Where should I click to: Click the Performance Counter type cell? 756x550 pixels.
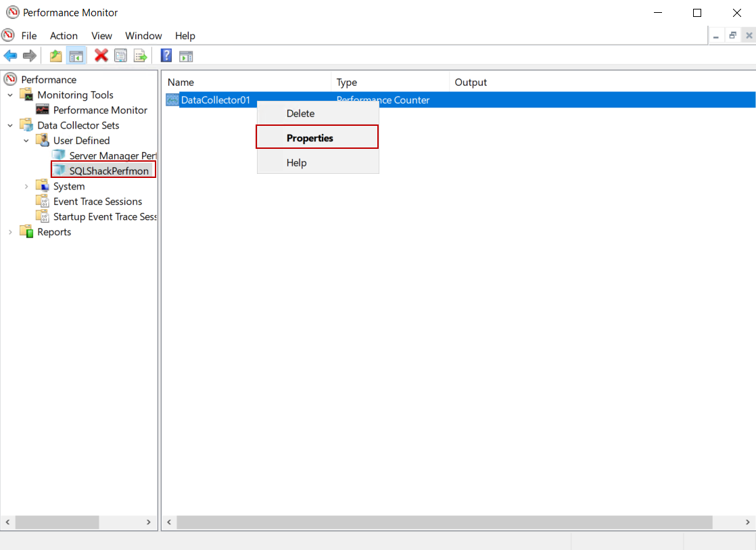[x=383, y=100]
